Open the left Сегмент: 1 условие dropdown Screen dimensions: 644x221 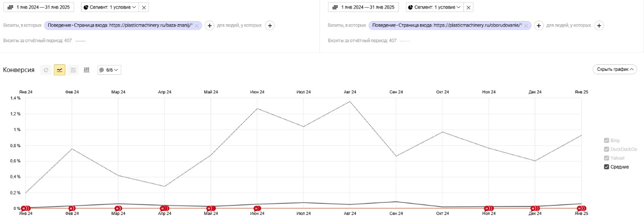pos(109,8)
